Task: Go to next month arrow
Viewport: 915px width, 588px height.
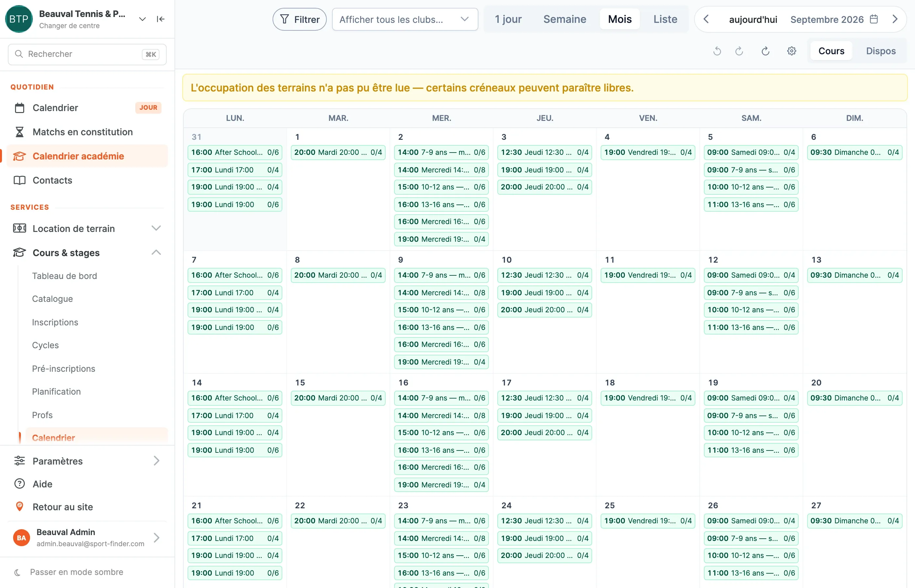Action: [894, 19]
